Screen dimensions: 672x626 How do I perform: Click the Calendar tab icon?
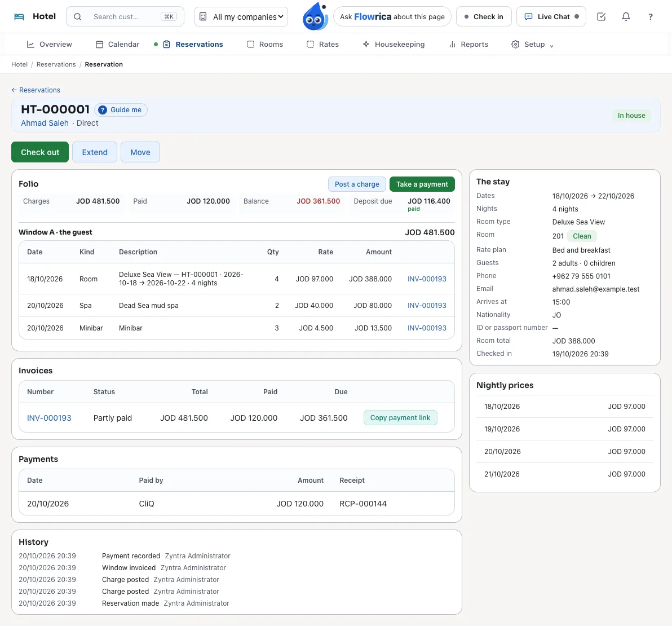click(99, 44)
